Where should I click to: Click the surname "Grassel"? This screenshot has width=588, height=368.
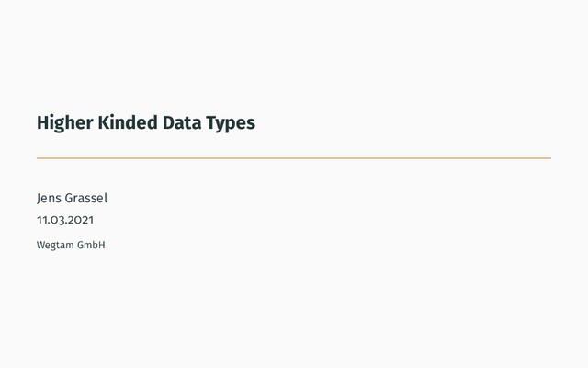coord(86,198)
